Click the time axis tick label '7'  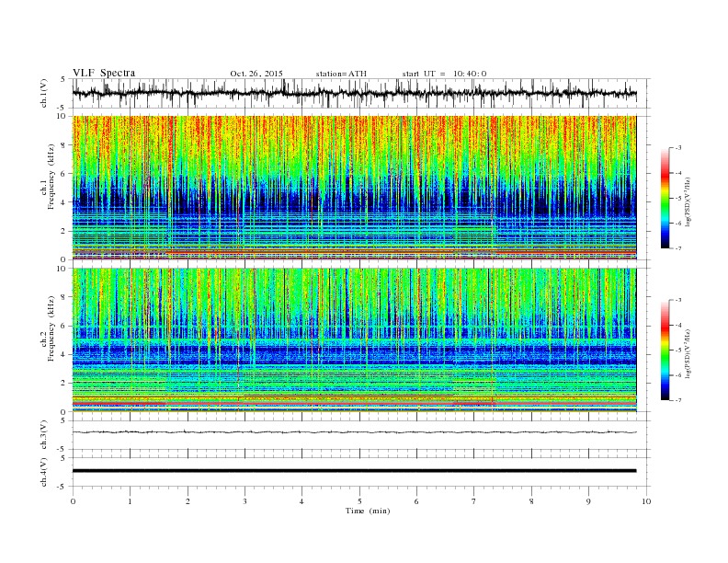pyautogui.click(x=474, y=501)
